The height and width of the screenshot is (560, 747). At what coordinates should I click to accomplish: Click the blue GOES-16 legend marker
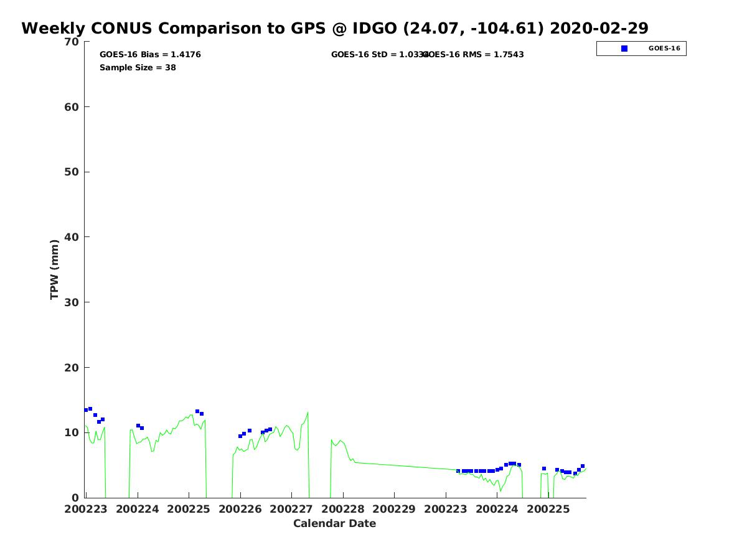624,49
